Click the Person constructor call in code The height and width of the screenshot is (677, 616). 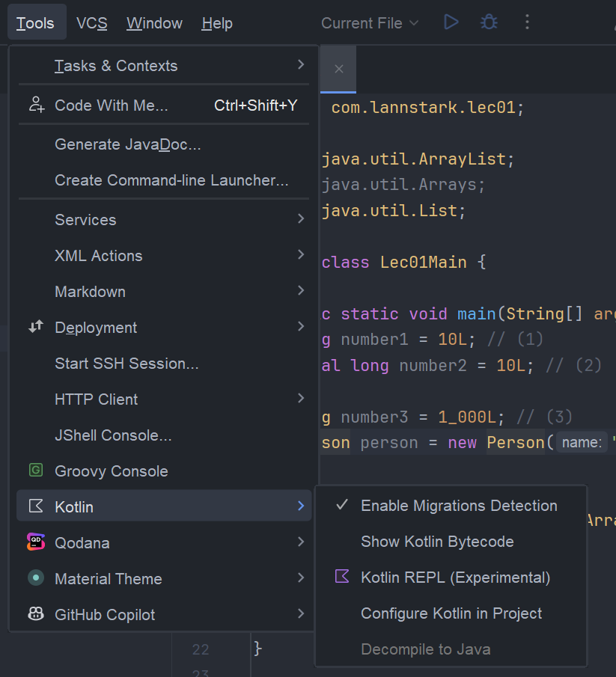click(516, 443)
